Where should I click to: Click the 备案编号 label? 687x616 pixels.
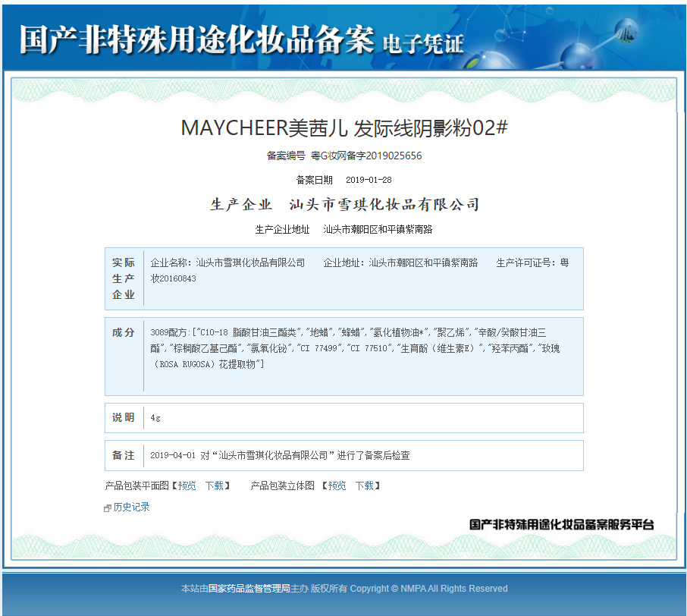point(286,156)
